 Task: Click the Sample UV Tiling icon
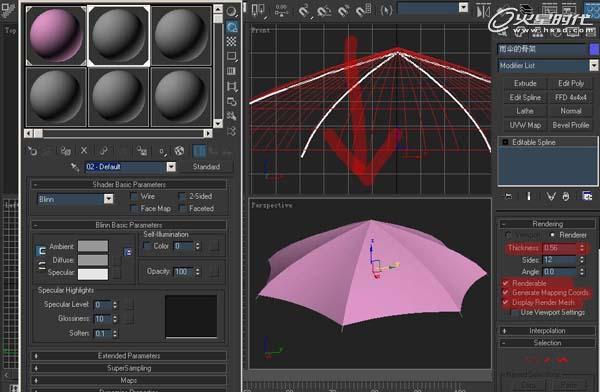click(x=231, y=56)
